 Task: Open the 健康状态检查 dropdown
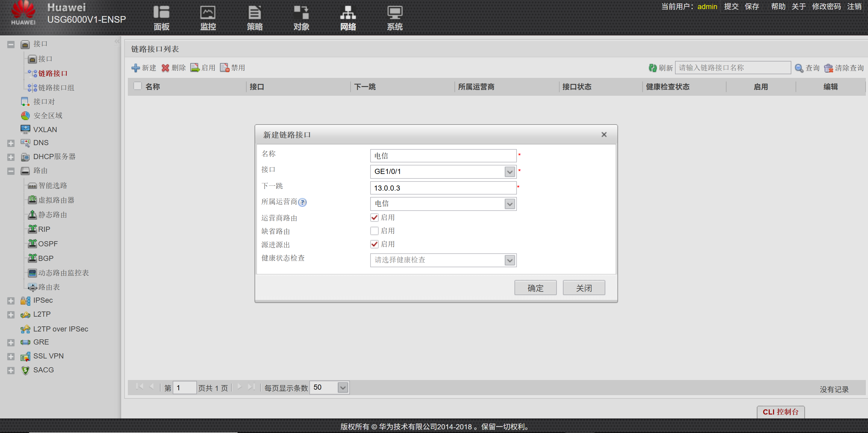click(510, 260)
